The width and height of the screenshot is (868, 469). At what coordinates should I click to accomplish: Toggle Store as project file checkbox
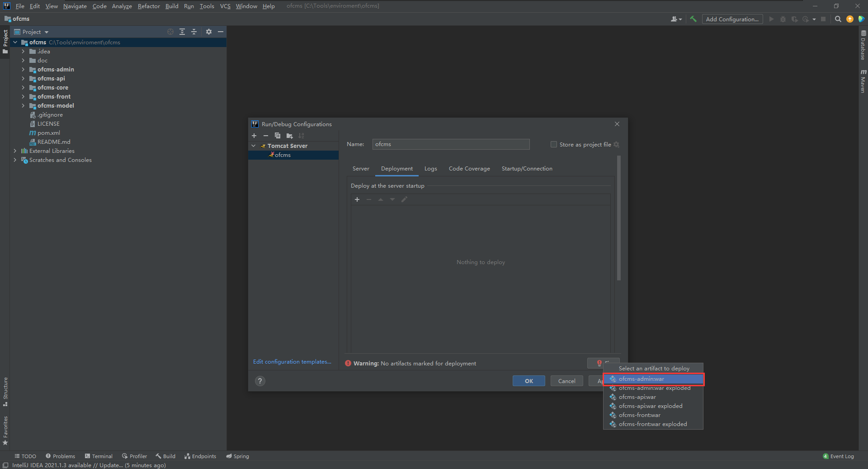[553, 144]
